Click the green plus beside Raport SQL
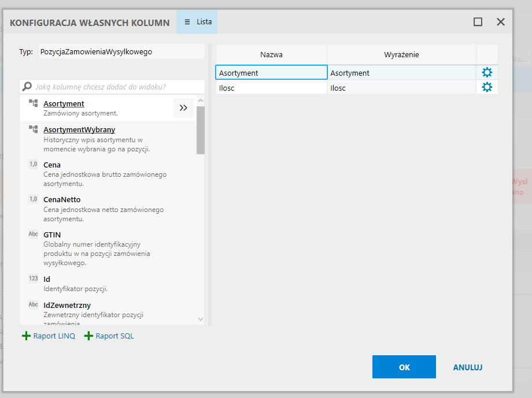This screenshot has width=532, height=398. point(88,336)
